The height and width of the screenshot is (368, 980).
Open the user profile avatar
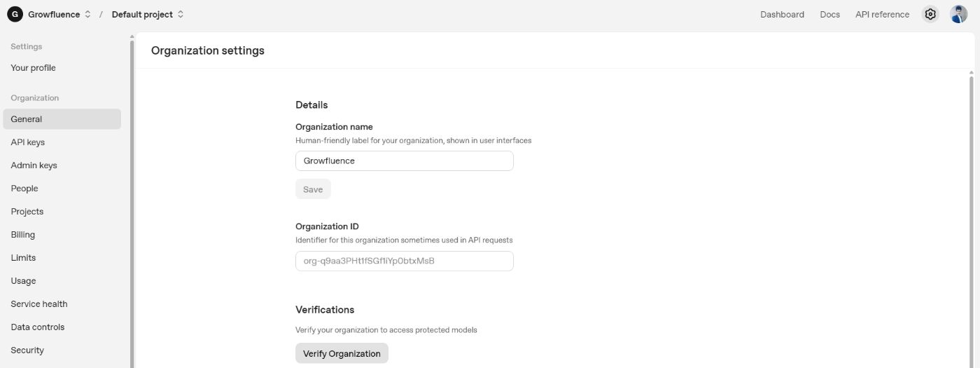(958, 14)
